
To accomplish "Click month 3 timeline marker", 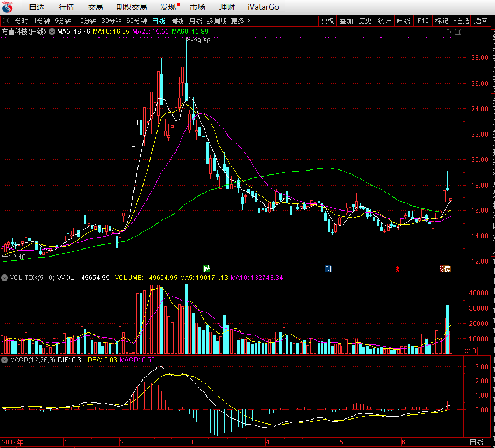I will pyautogui.click(x=191, y=442).
